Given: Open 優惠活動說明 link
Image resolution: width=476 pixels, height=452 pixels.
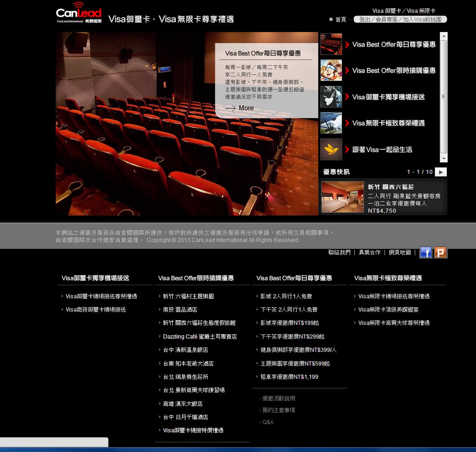Looking at the screenshot, I should point(278,398).
